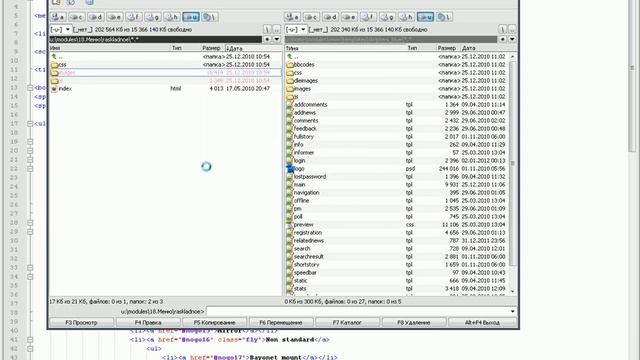Select drive h in the left panel drive bar
The height and width of the screenshot is (360, 640).
click(x=171, y=17)
